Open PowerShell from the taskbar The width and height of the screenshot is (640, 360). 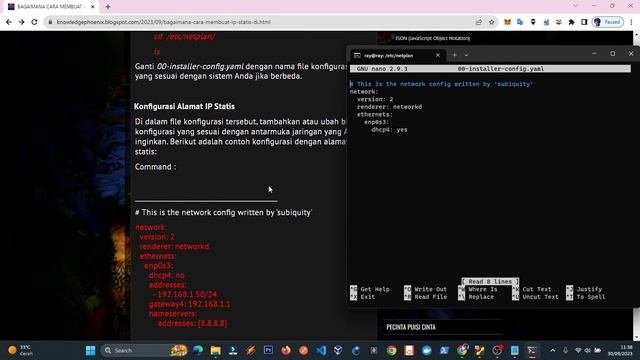tap(444, 350)
